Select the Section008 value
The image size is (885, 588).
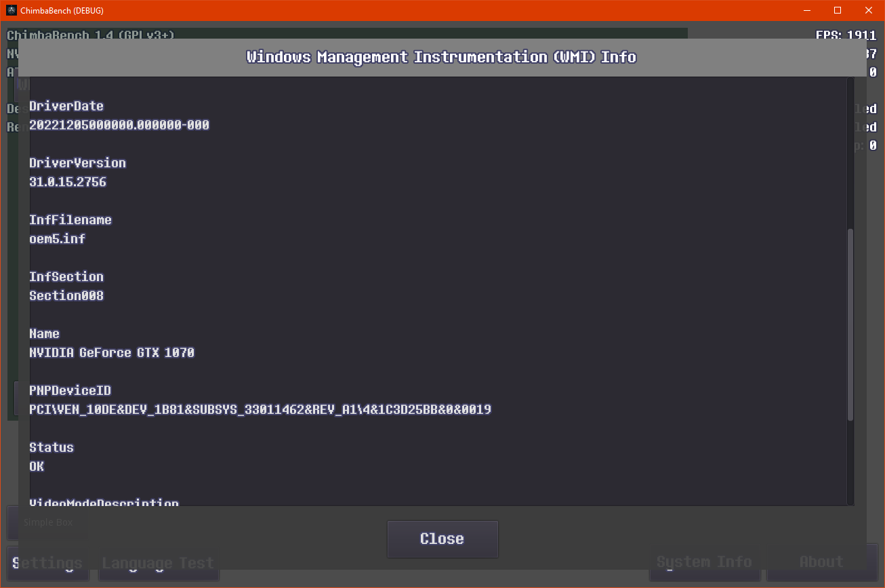click(66, 296)
